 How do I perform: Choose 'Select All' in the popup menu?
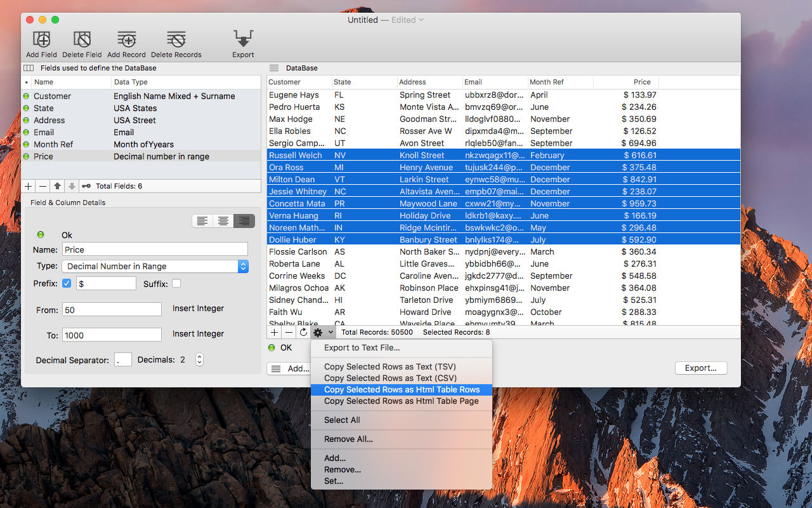tap(402, 420)
